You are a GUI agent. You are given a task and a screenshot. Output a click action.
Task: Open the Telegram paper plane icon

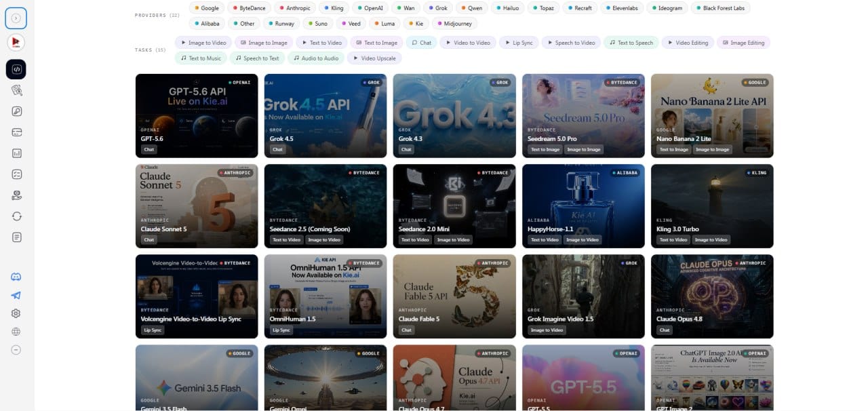tap(16, 295)
